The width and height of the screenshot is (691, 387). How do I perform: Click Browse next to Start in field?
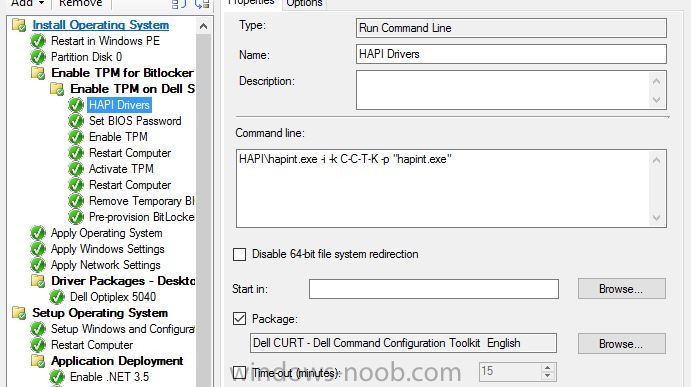pyautogui.click(x=621, y=289)
